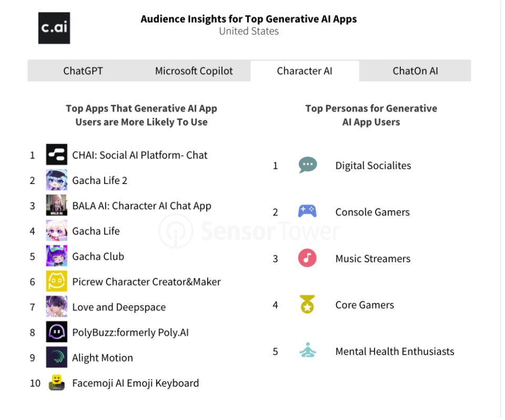Click the Picrew Character Creator yellow icon
The width and height of the screenshot is (505, 420).
point(56,282)
